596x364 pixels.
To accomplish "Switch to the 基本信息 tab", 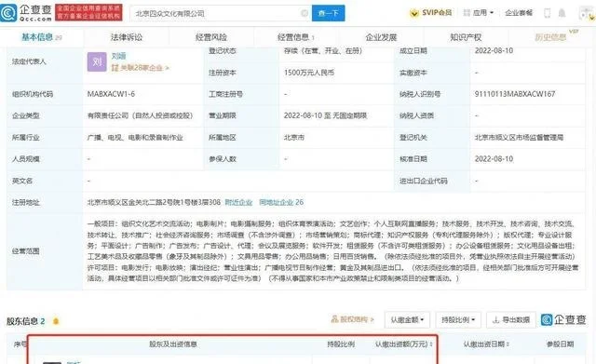I will click(x=41, y=37).
